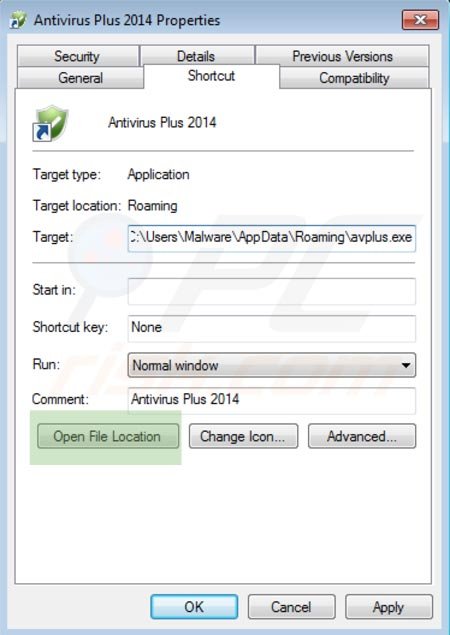This screenshot has height=635, width=450.
Task: Click the Shortcut key field
Action: tap(271, 328)
